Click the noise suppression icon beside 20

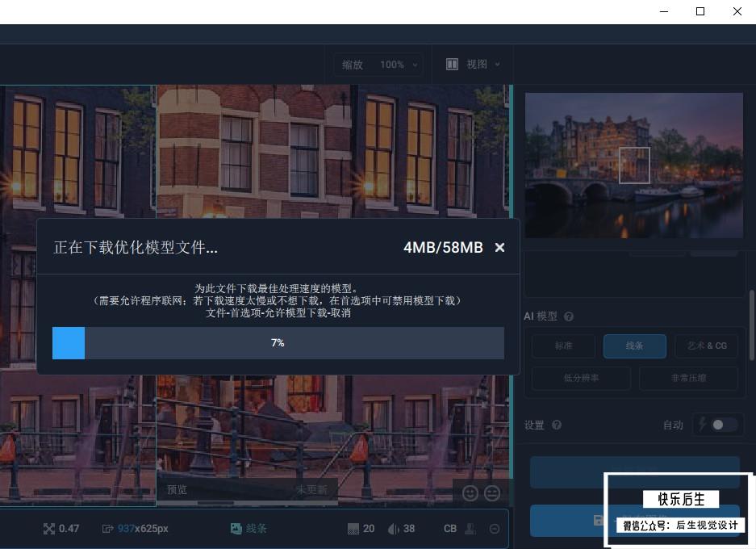(x=353, y=529)
